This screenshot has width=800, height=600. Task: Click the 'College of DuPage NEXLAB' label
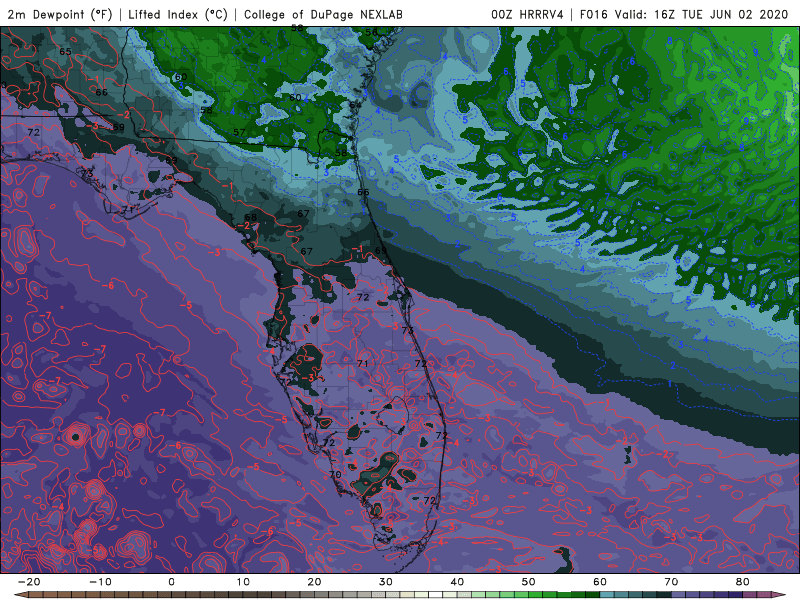tap(323, 14)
